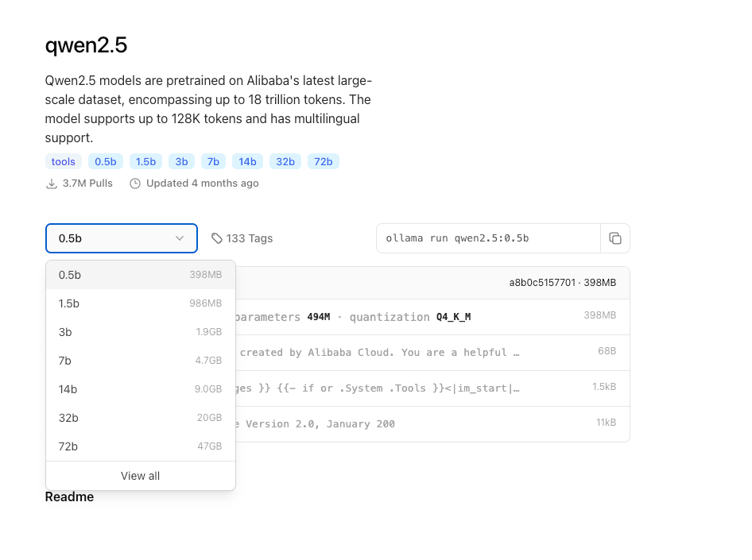Open the system prompt row mentioning Alibaba Cloud

tap(432, 353)
